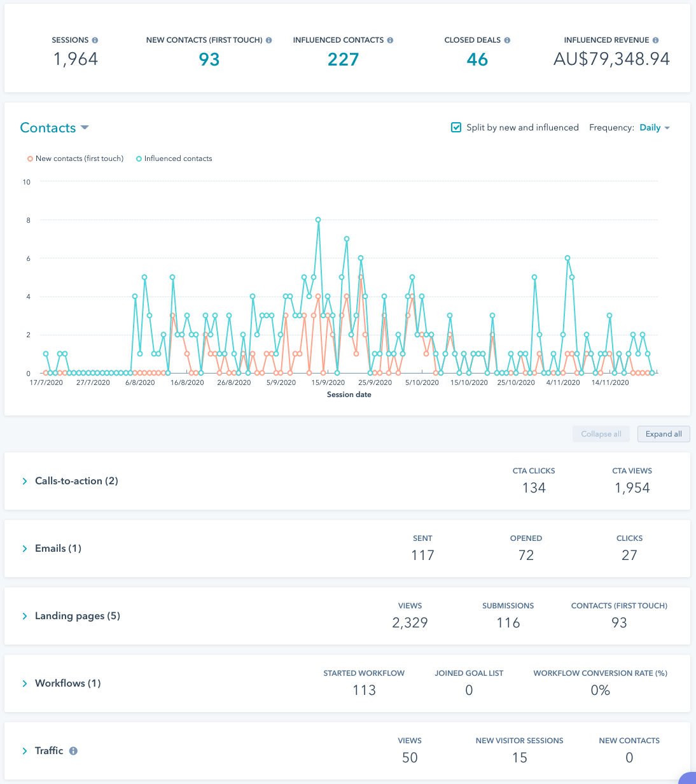Image resolution: width=696 pixels, height=784 pixels.
Task: Open the Daily frequency dropdown
Action: (655, 128)
